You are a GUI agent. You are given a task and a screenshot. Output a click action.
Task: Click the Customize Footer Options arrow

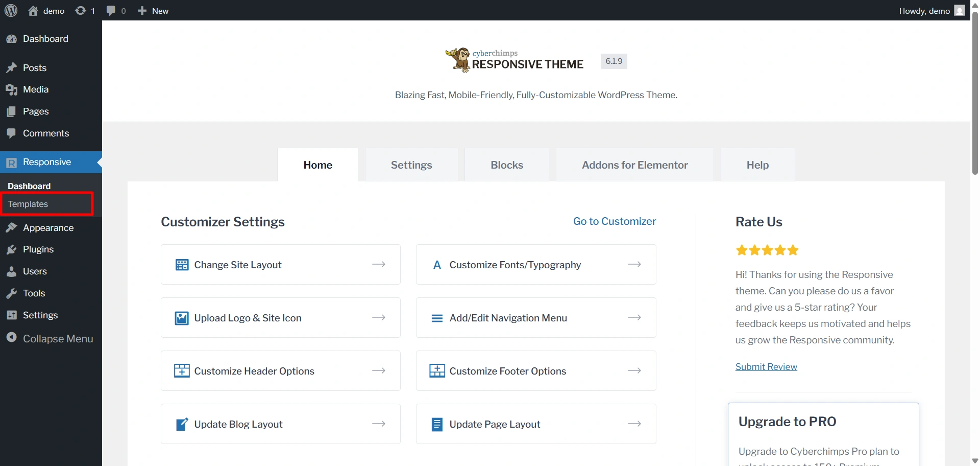click(634, 370)
